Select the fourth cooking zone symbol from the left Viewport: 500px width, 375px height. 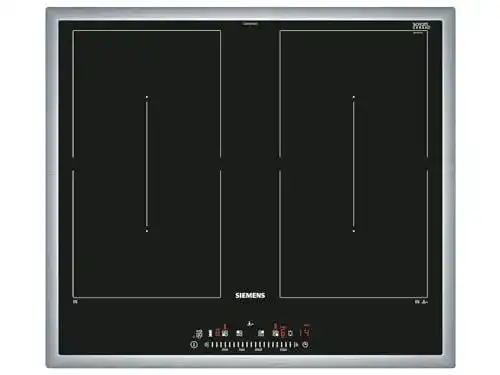click(x=276, y=333)
